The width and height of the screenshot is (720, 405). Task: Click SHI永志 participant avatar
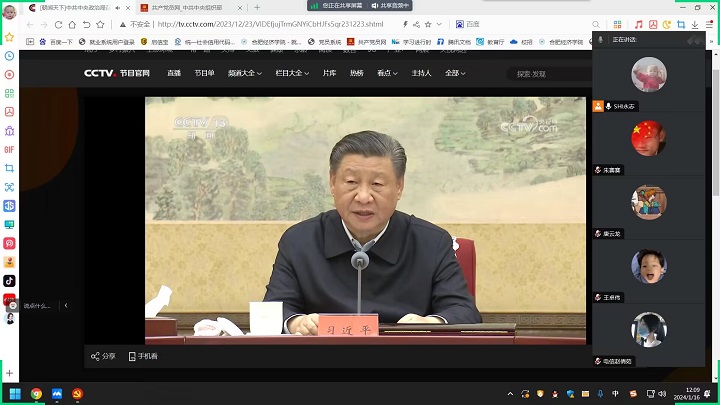click(x=648, y=74)
